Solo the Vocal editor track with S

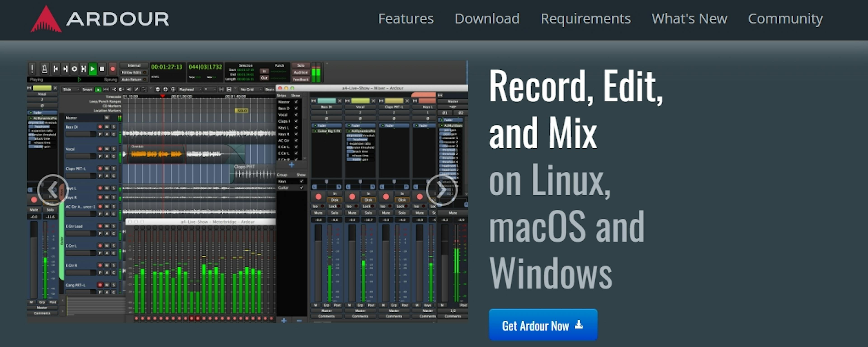click(113, 149)
